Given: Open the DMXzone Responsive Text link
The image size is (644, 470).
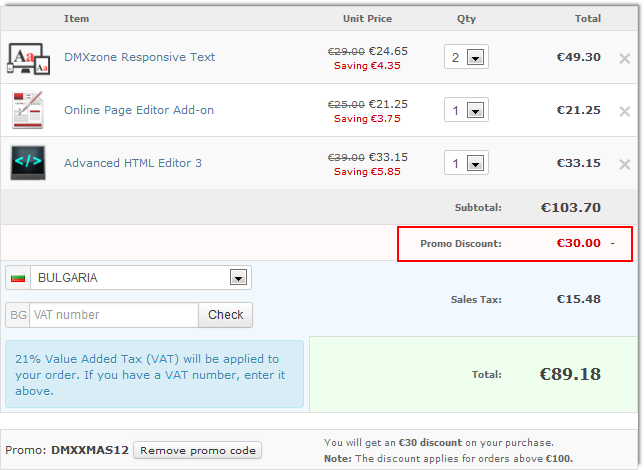Looking at the screenshot, I should 140,57.
